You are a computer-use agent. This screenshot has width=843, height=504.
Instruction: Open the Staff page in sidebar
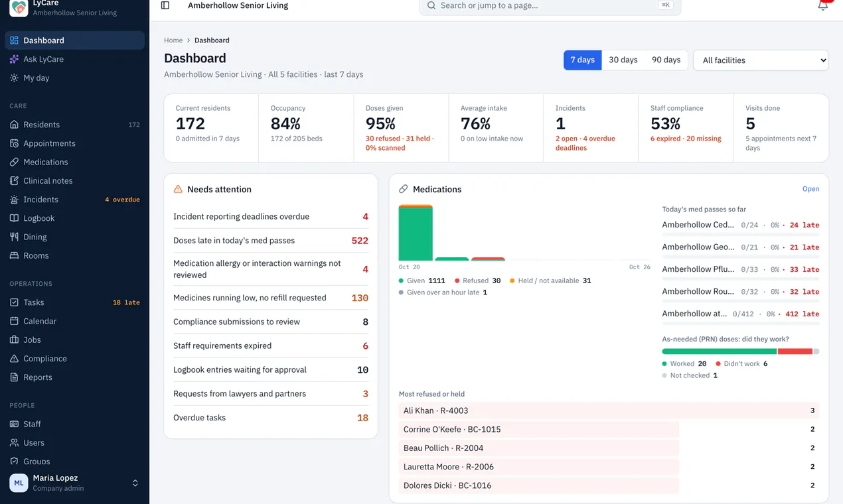click(x=74, y=424)
